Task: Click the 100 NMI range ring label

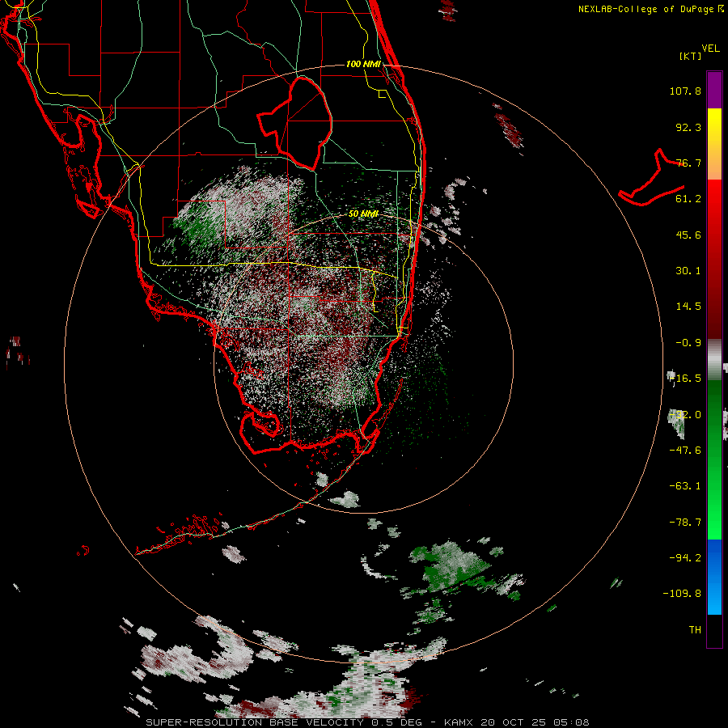Action: coord(363,64)
